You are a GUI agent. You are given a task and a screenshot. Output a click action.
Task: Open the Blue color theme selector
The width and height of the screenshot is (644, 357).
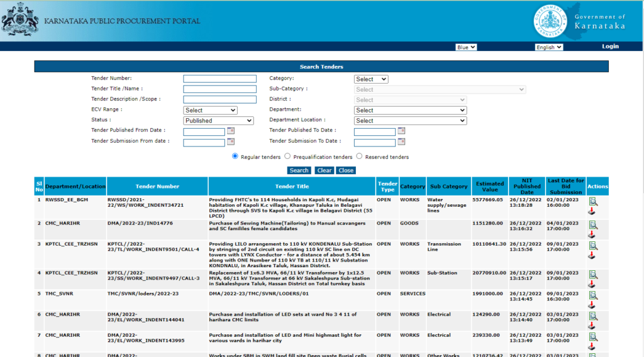coord(466,47)
